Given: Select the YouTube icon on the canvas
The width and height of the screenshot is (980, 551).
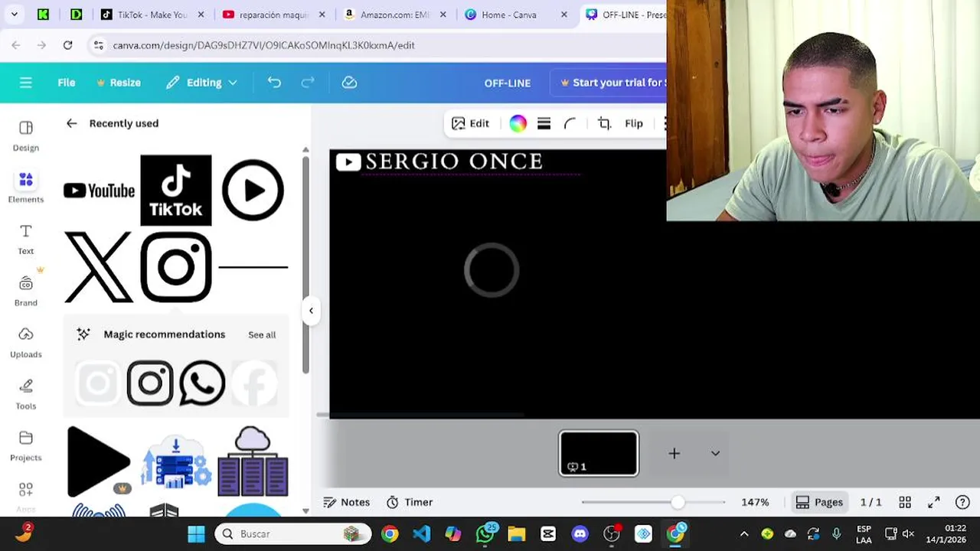Looking at the screenshot, I should pyautogui.click(x=348, y=162).
